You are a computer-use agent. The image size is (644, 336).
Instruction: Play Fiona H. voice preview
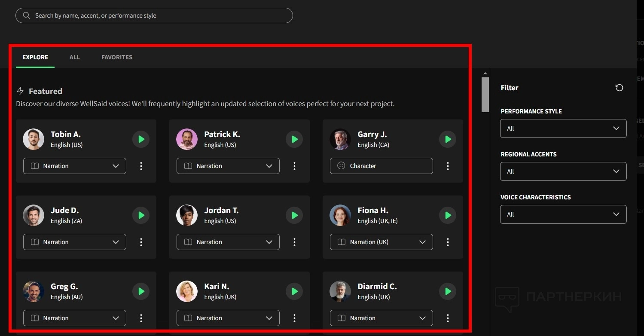(x=448, y=215)
